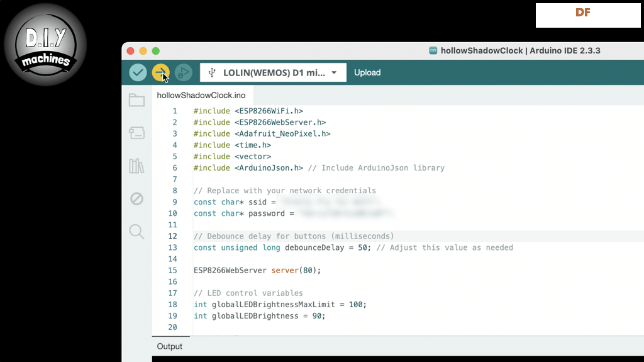Click the #include <Adafruit_NeoPixel.h> line
Image resolution: width=644 pixels, height=362 pixels.
[262, 133]
